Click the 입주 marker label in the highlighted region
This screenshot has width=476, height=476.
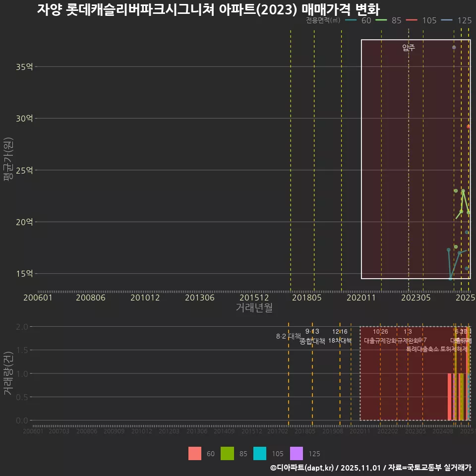pyautogui.click(x=408, y=48)
